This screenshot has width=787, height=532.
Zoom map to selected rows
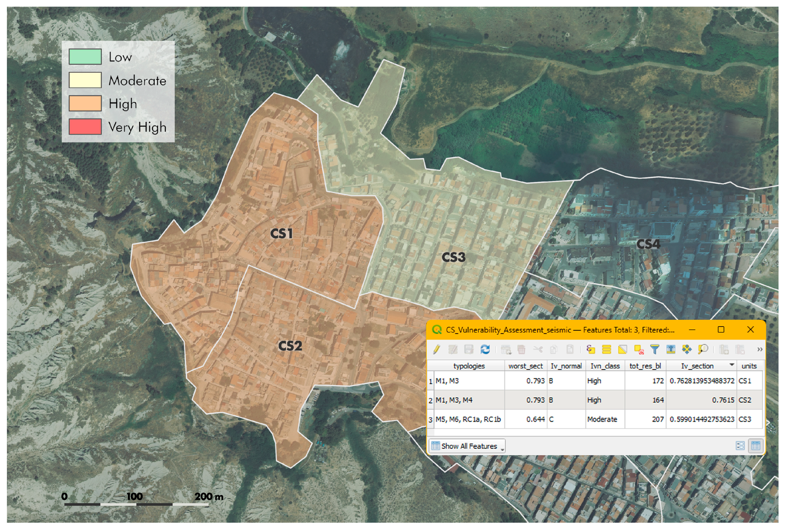point(703,349)
